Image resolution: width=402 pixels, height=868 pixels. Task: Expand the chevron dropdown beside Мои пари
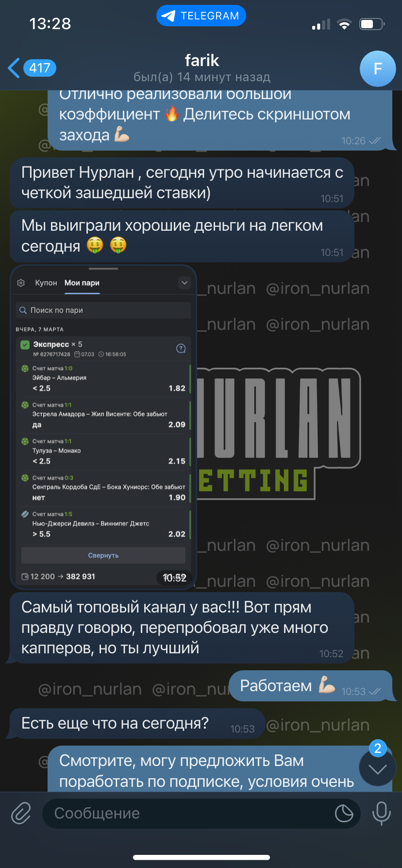(x=184, y=282)
